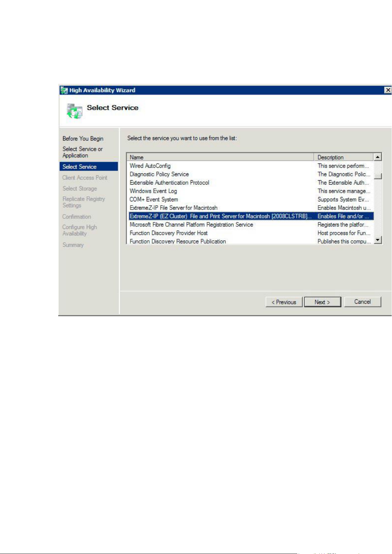
Task: Select Function Discovery Resource Publication service
Action: [x=178, y=241]
